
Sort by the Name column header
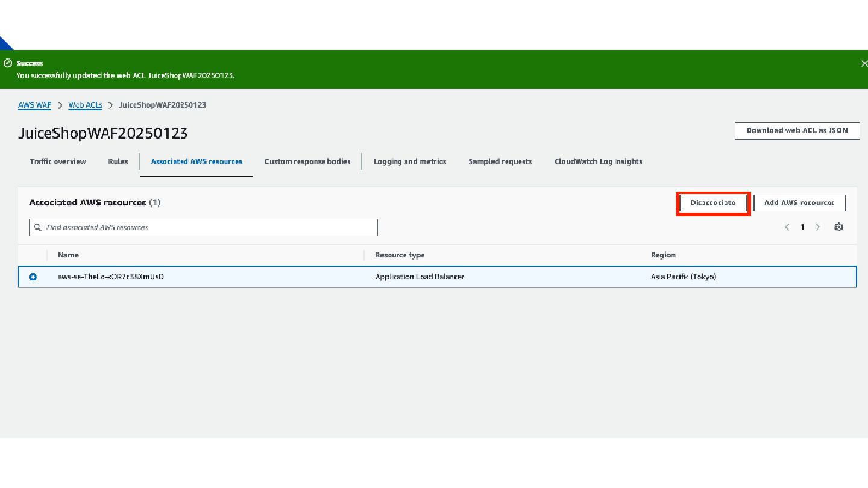(68, 255)
